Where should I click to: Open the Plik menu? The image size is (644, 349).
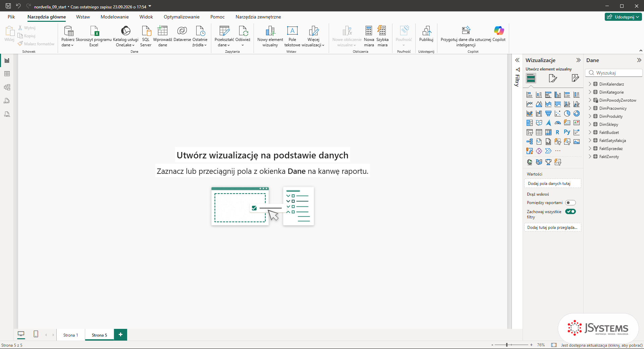[x=11, y=17]
